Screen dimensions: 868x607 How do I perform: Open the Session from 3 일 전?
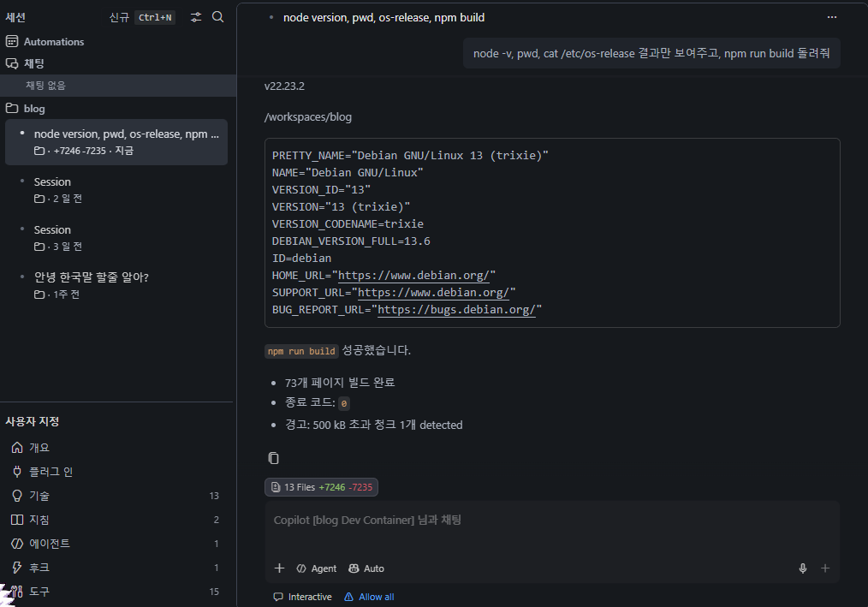point(116,238)
